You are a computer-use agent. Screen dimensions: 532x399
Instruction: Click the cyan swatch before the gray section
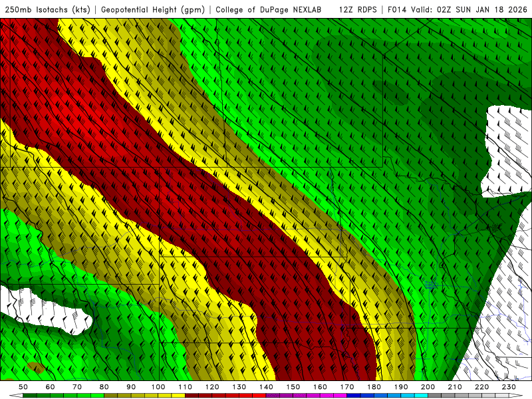[x=421, y=396]
